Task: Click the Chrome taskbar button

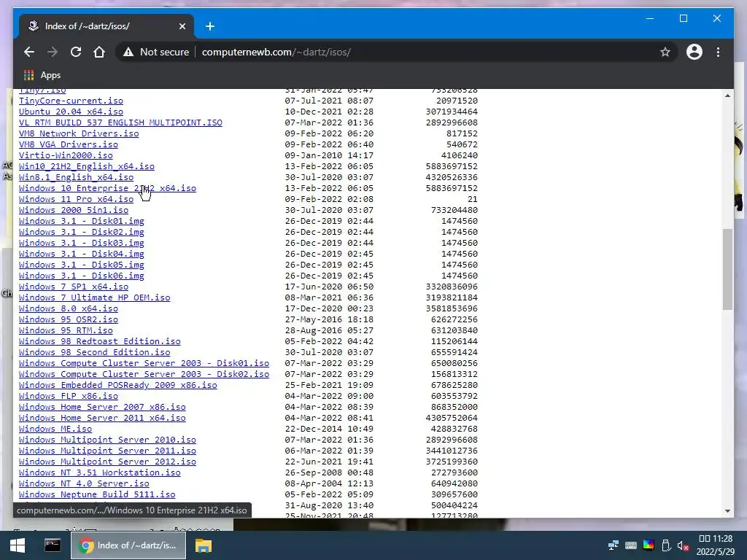Action: [x=128, y=545]
